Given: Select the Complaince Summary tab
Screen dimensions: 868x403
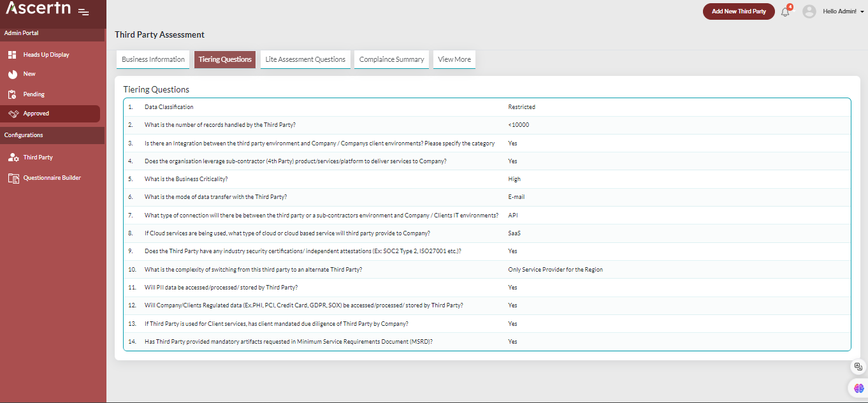Looking at the screenshot, I should 391,59.
